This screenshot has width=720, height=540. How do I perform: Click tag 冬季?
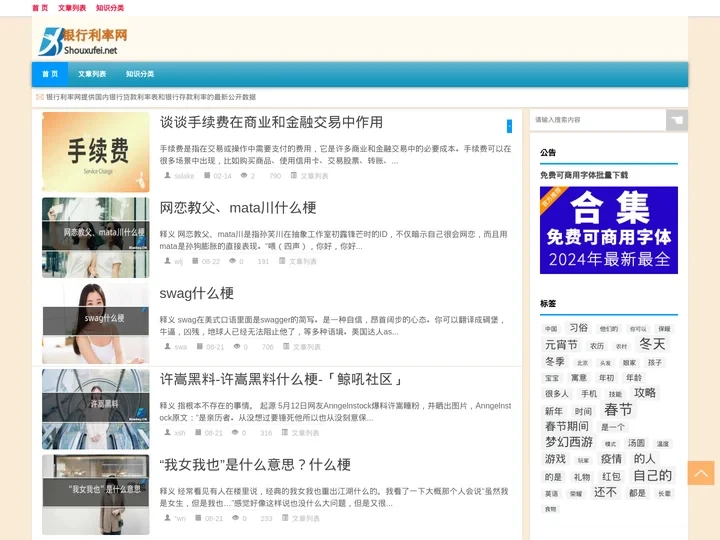pyautogui.click(x=554, y=361)
